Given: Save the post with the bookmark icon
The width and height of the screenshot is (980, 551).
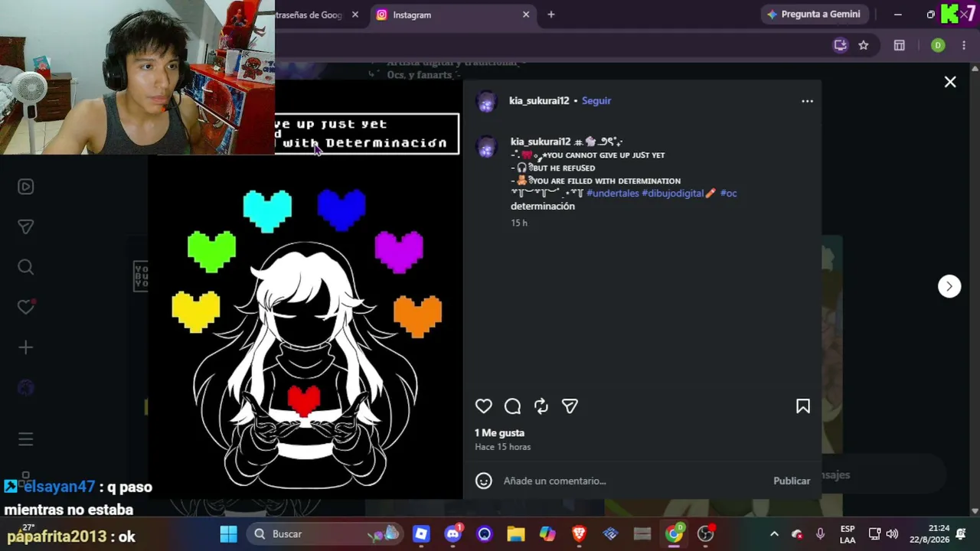Looking at the screenshot, I should [x=803, y=406].
